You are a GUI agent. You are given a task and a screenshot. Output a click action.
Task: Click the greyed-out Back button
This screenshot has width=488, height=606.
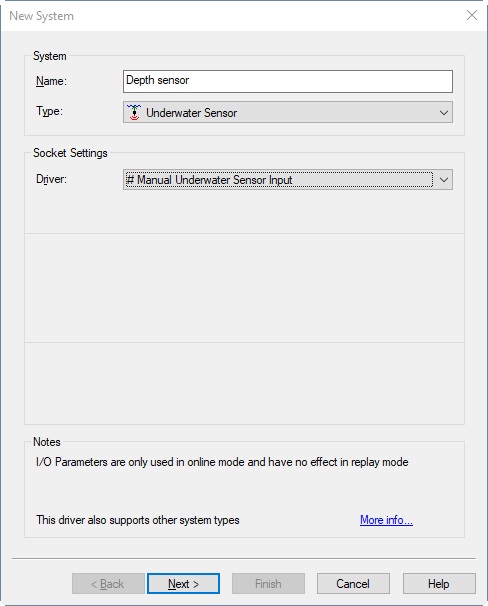pyautogui.click(x=108, y=584)
